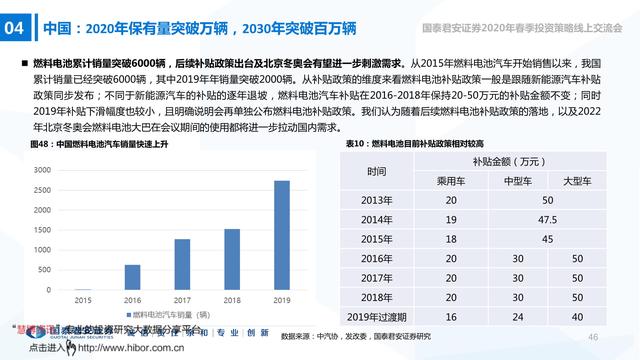Click the hibor.com.cn website link
Viewport: 640px width, 360px height.
tap(131, 348)
